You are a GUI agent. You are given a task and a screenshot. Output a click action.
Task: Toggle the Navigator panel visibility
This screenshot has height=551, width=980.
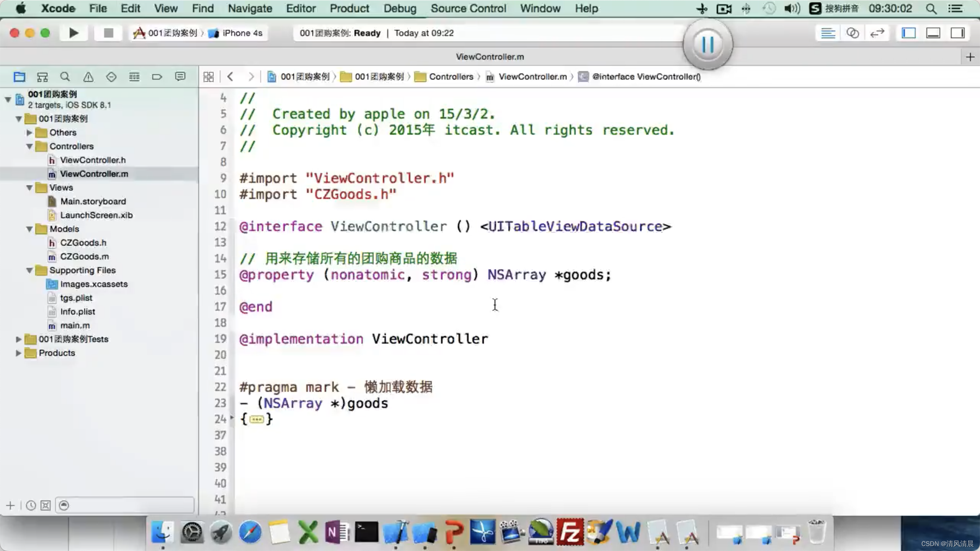point(909,33)
